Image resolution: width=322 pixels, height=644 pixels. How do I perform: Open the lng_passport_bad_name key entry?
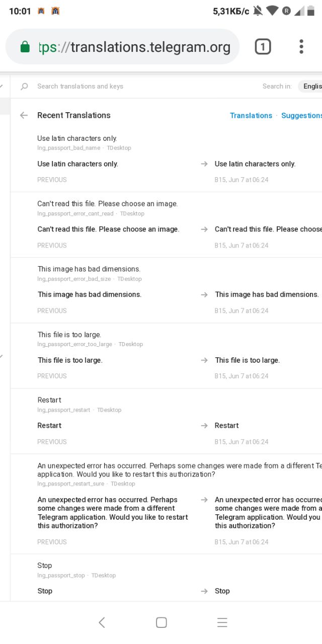(x=68, y=148)
